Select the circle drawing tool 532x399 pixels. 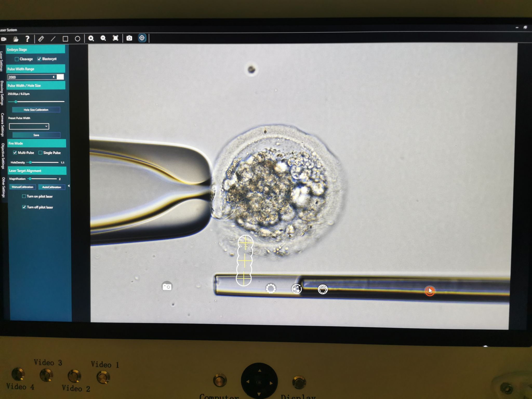pyautogui.click(x=77, y=39)
